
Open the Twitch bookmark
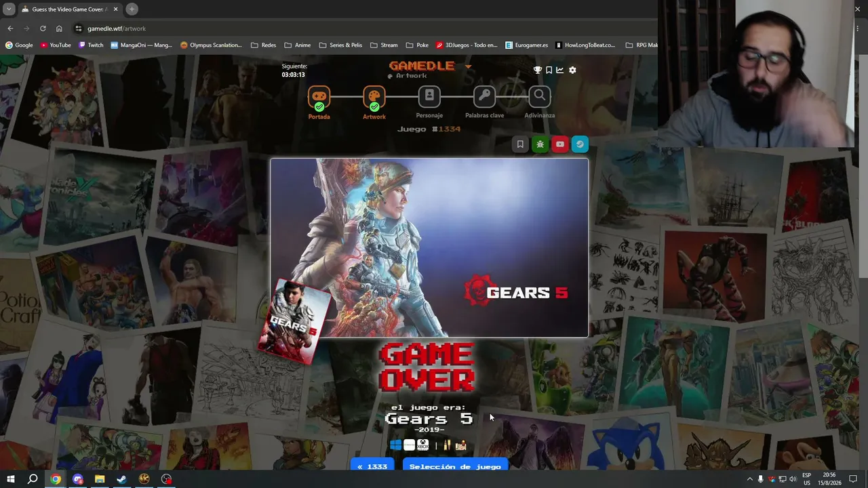pyautogui.click(x=91, y=45)
